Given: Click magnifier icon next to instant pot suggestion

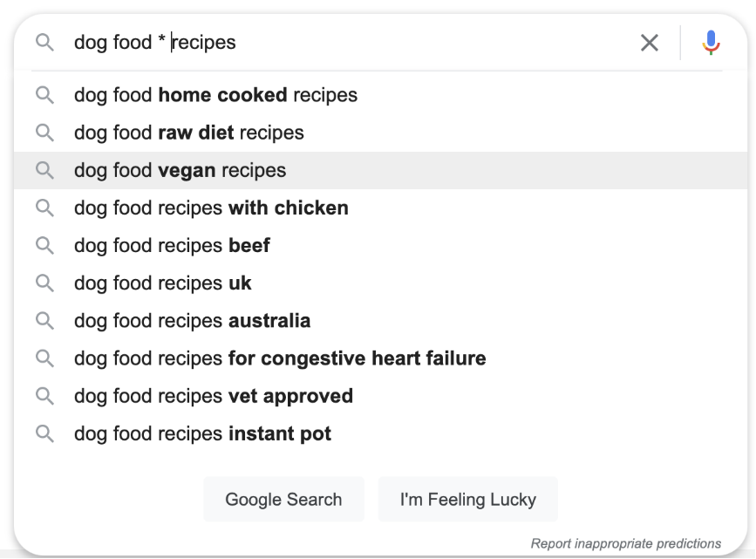Looking at the screenshot, I should point(44,433).
